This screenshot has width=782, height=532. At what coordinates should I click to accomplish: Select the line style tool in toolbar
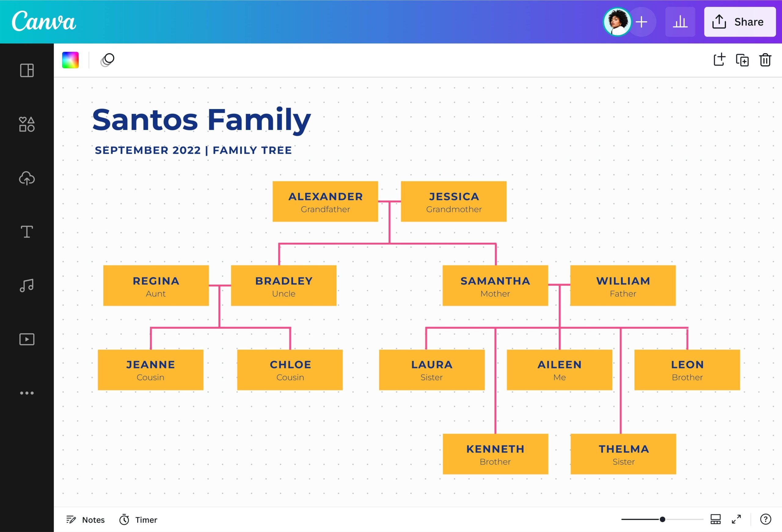108,60
